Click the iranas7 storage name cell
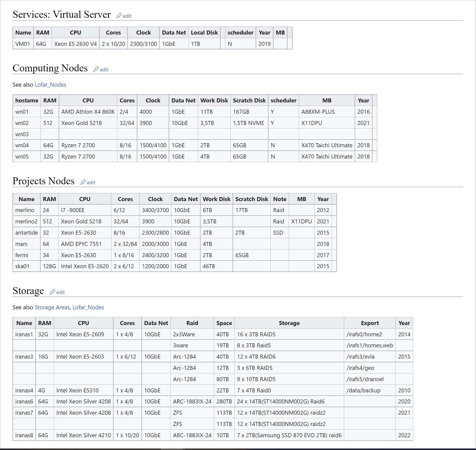Viewport: 476px width, 450px height. pyautogui.click(x=24, y=413)
